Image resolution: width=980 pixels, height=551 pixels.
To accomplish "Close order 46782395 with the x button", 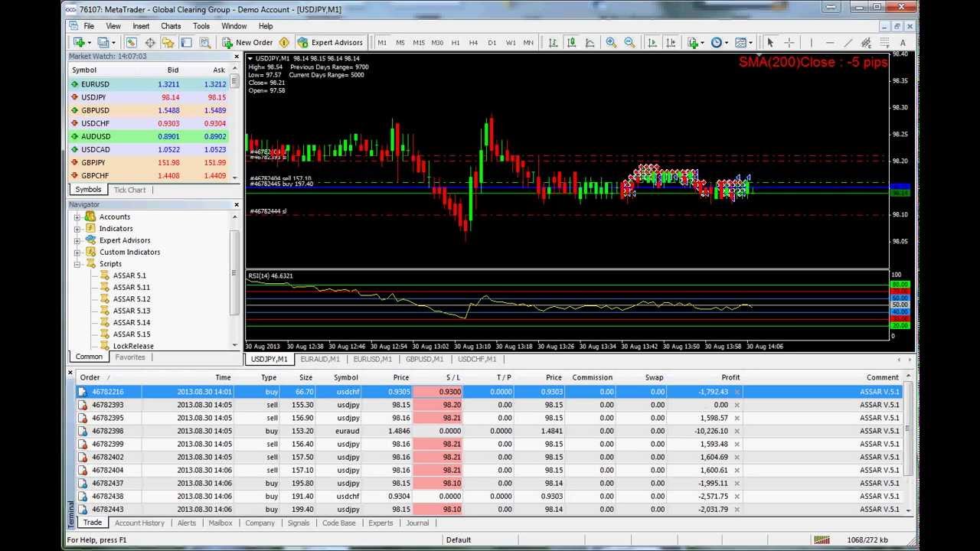I will (737, 418).
